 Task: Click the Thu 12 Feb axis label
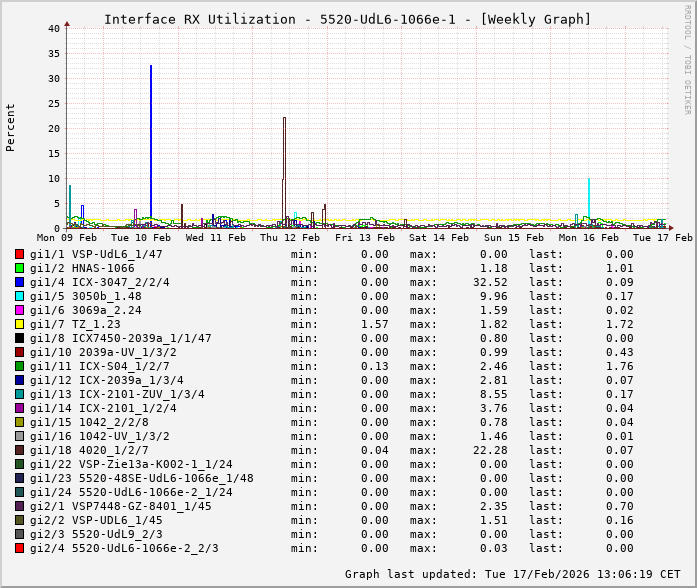point(290,238)
